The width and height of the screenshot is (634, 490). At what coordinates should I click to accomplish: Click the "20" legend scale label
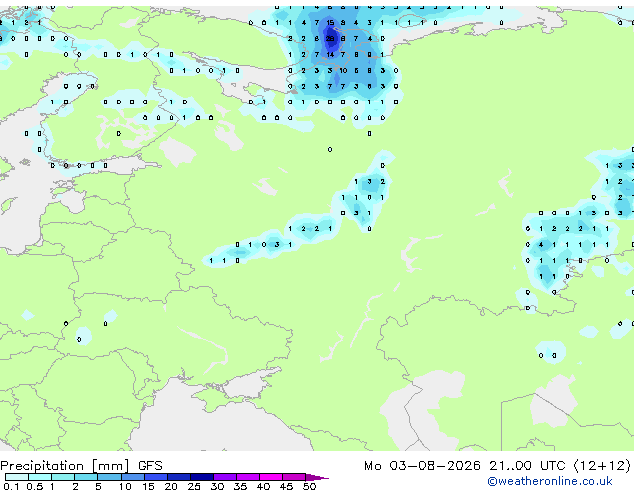pyautogui.click(x=171, y=486)
